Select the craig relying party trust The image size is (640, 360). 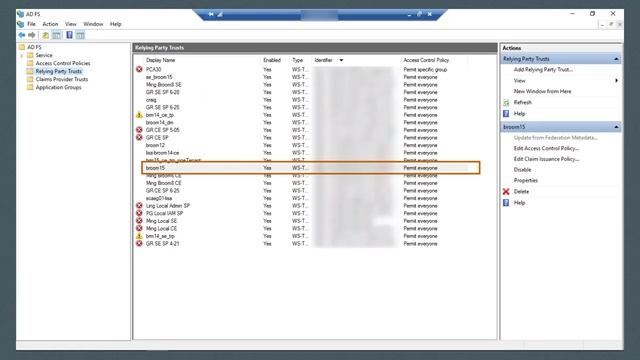point(151,100)
